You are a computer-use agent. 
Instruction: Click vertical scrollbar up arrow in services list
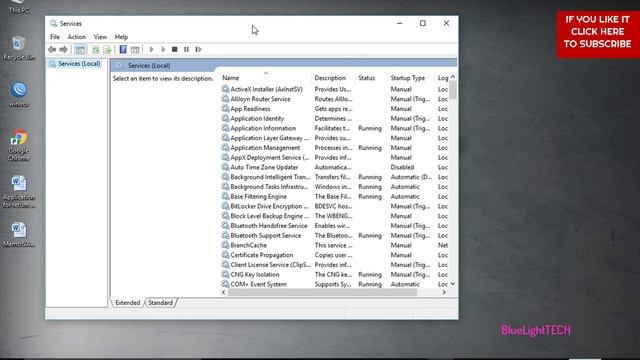453,77
